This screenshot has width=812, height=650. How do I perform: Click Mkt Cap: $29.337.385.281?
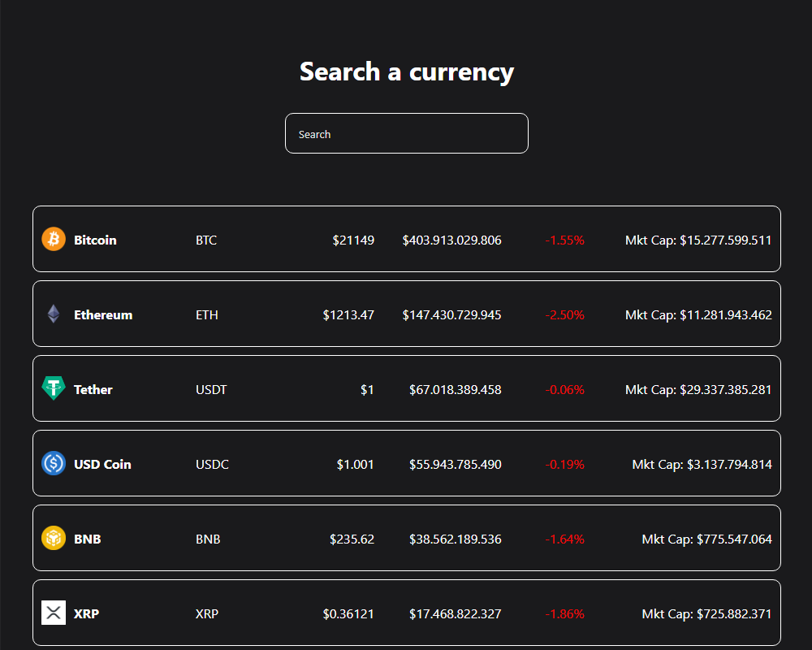coord(698,389)
